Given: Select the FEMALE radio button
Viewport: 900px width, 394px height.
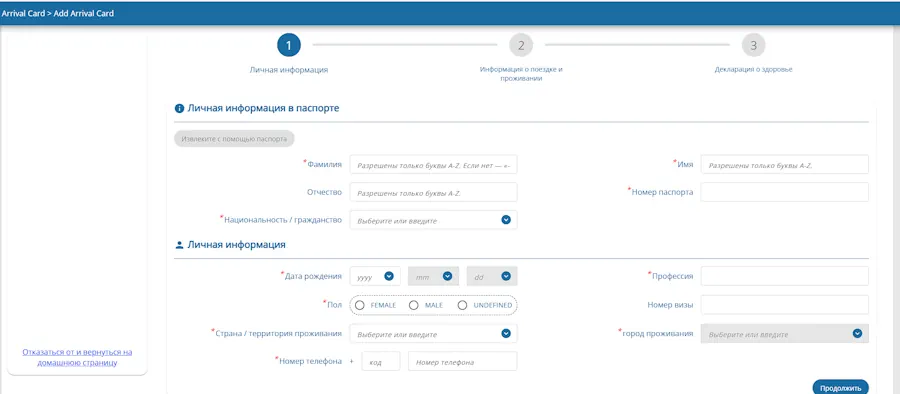Looking at the screenshot, I should pyautogui.click(x=360, y=306).
